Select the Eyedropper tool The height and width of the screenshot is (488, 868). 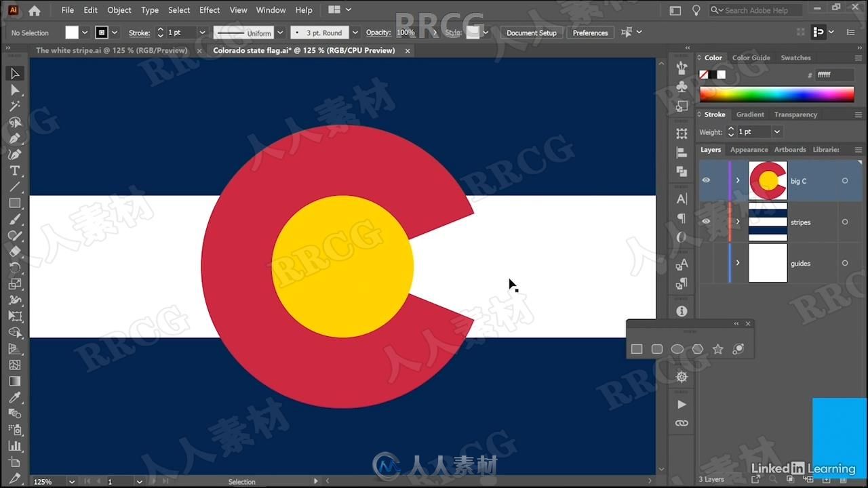coord(15,398)
